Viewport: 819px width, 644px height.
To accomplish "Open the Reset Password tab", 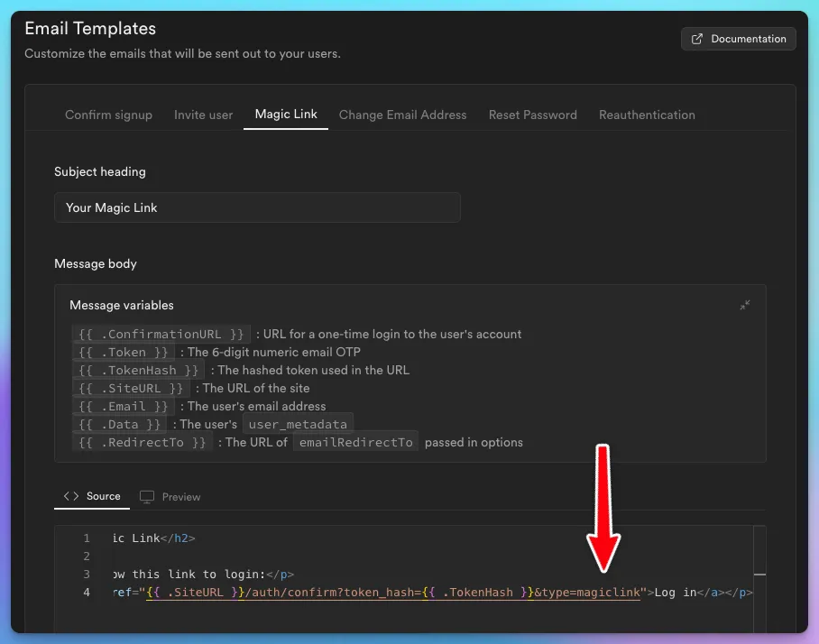I will coord(533,115).
